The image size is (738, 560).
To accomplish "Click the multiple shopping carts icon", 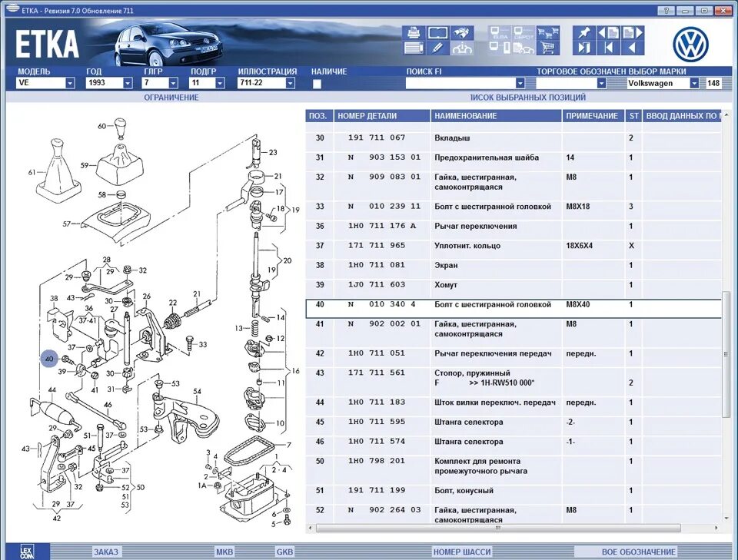I will click(x=547, y=33).
